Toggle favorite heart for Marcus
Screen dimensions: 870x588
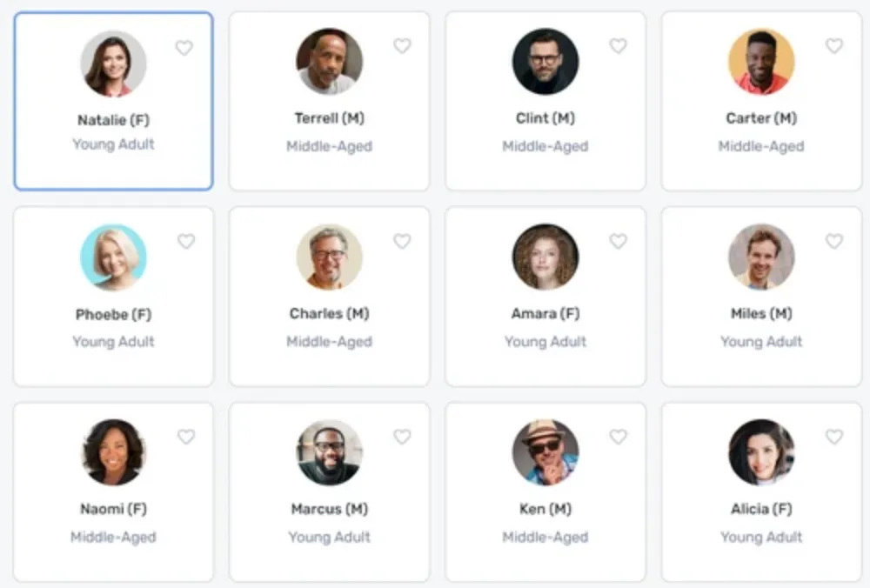[402, 437]
